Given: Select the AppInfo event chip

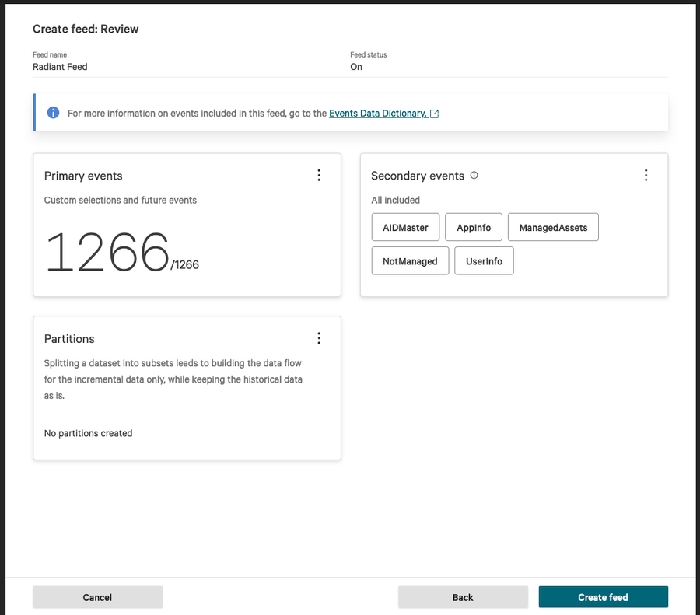Looking at the screenshot, I should pos(474,228).
